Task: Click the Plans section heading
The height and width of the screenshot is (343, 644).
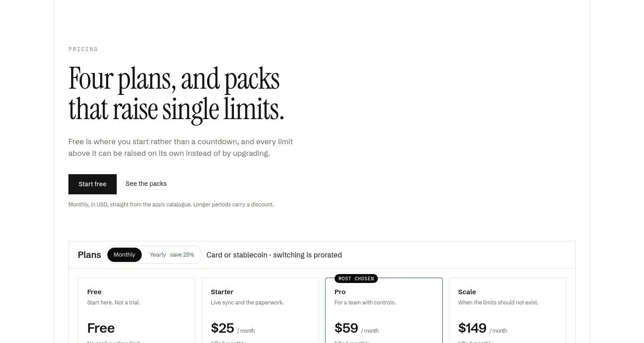Action: 89,255
